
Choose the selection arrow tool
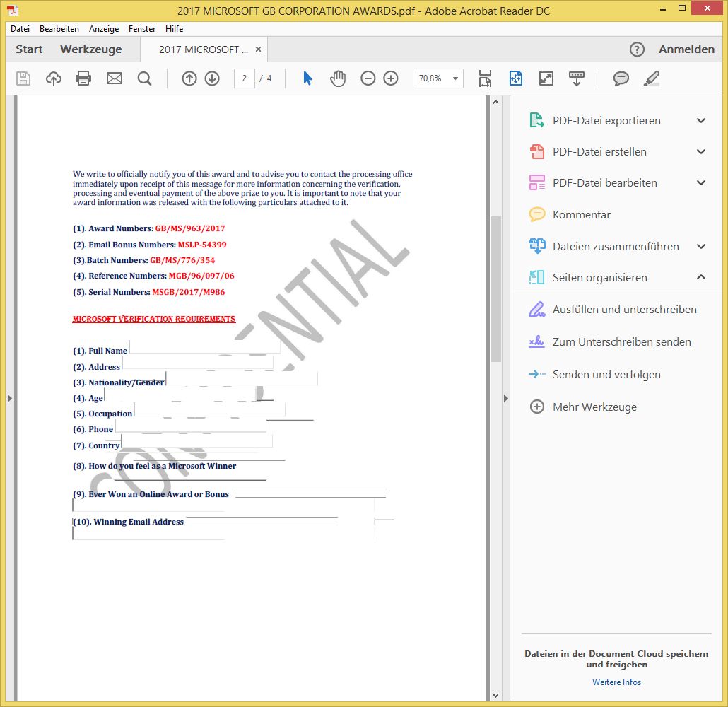coord(307,78)
